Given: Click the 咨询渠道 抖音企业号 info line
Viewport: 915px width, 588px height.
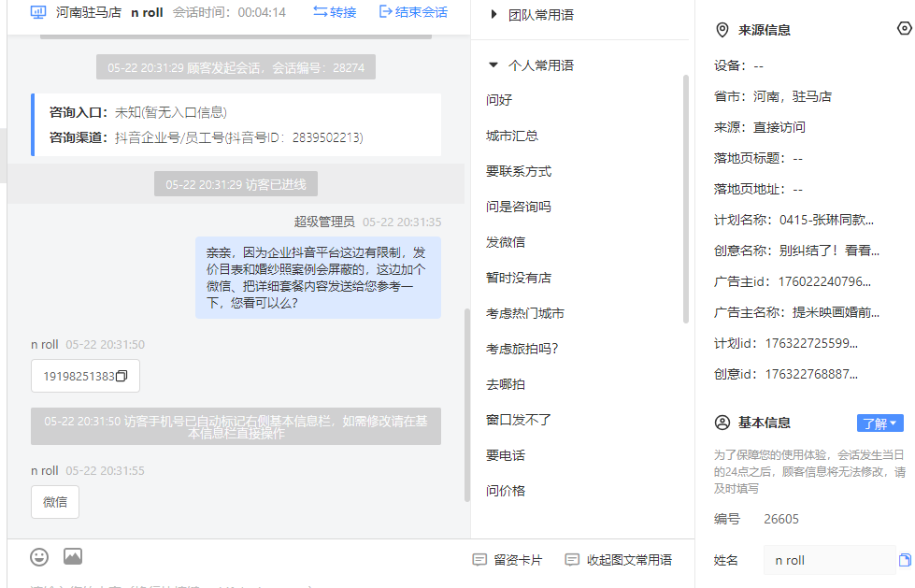Looking at the screenshot, I should (x=206, y=137).
